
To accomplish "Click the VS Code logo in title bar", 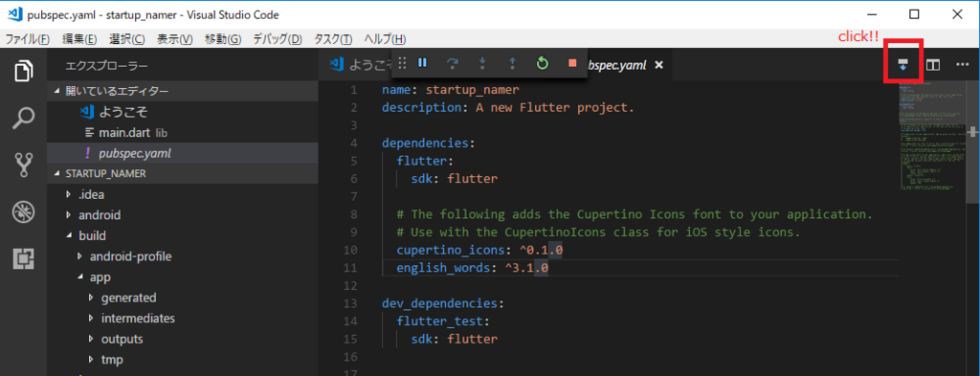I will [15, 14].
